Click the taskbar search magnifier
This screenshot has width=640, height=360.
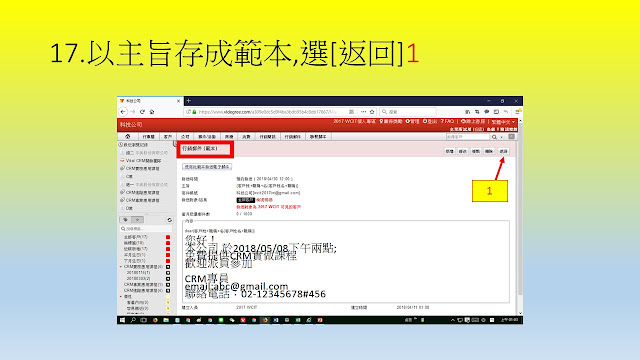[x=133, y=320]
